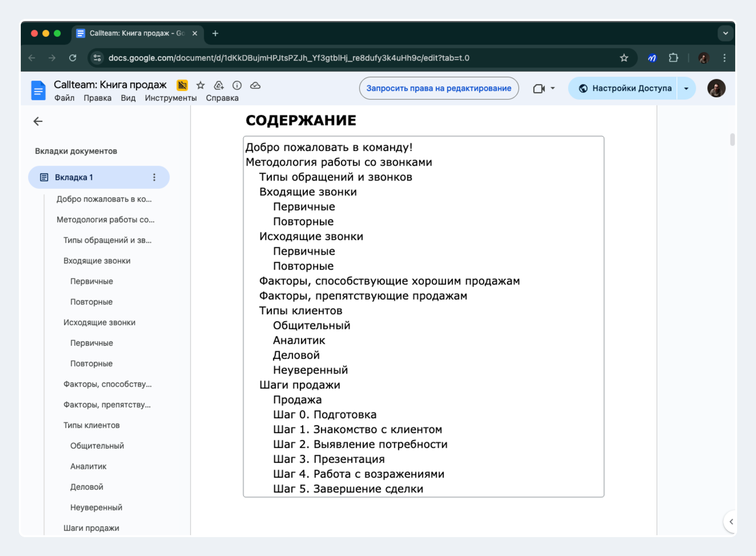
Task: Open outline item Факторы, способству...
Action: click(x=108, y=384)
